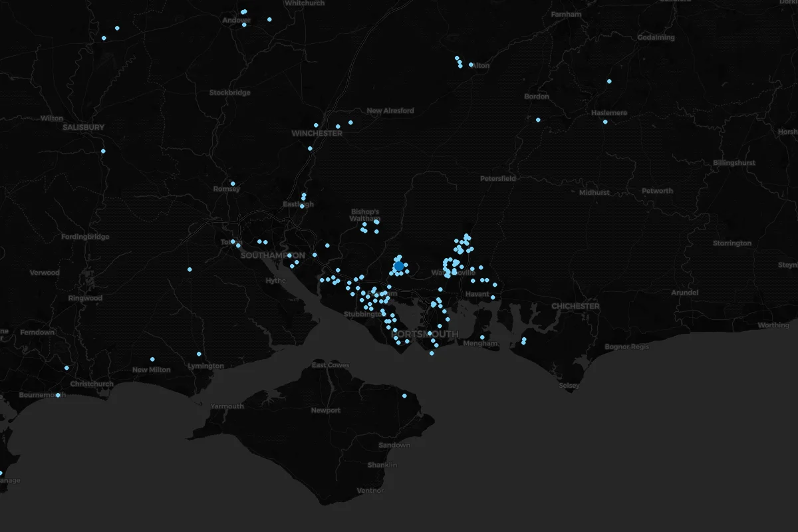
Task: Click the Bishop's Waltham label
Action: click(x=365, y=215)
